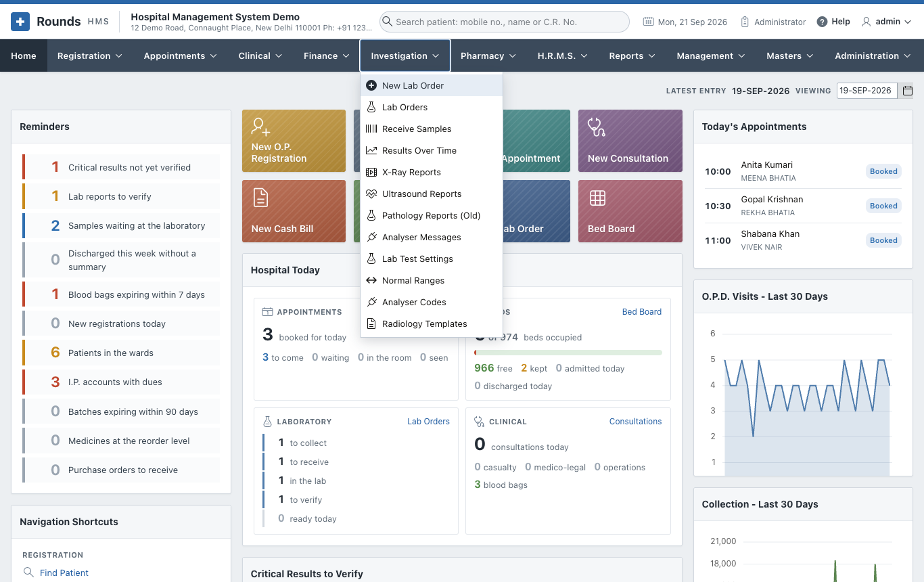Open reminder 'Critical results not yet verified'
This screenshot has width=924, height=582.
coord(121,167)
